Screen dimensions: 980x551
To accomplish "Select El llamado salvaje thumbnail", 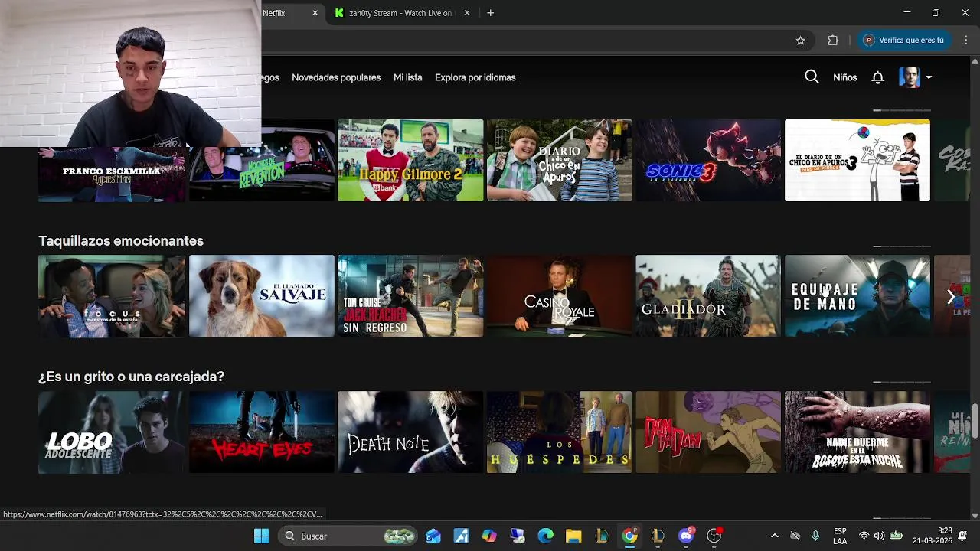I will [x=262, y=296].
